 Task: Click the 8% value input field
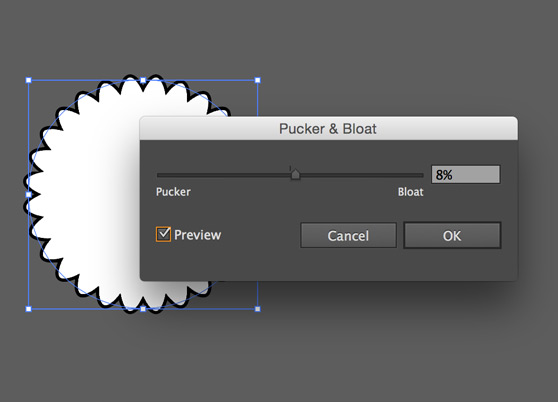click(465, 174)
